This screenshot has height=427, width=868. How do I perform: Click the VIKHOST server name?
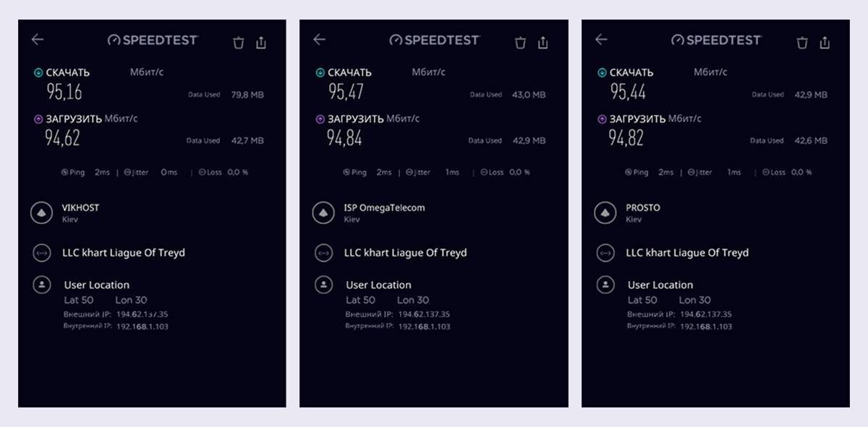pos(80,208)
